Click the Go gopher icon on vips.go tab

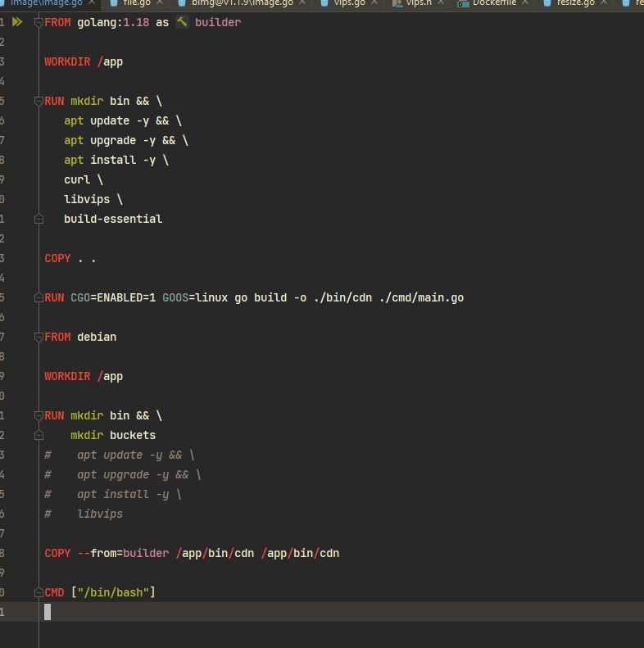click(x=324, y=3)
